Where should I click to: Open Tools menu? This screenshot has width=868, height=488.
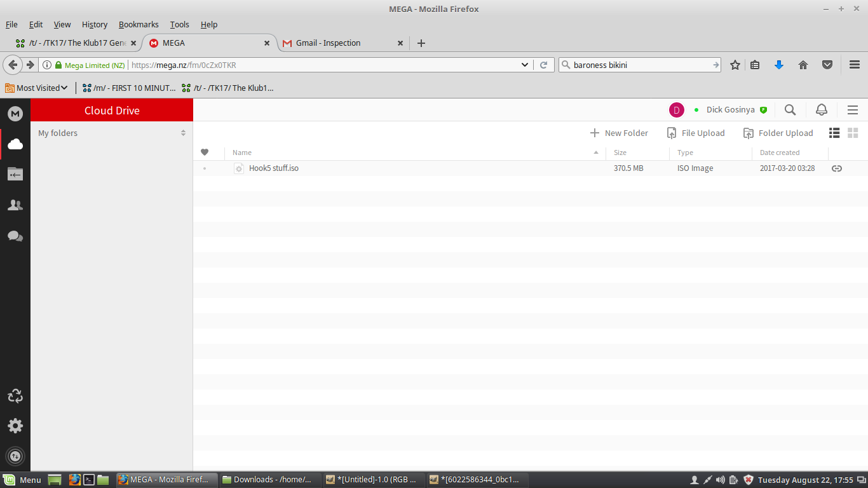180,24
